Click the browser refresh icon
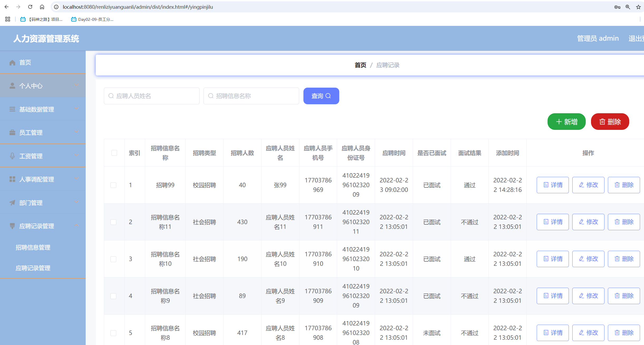Viewport: 644px width, 345px height. click(30, 7)
